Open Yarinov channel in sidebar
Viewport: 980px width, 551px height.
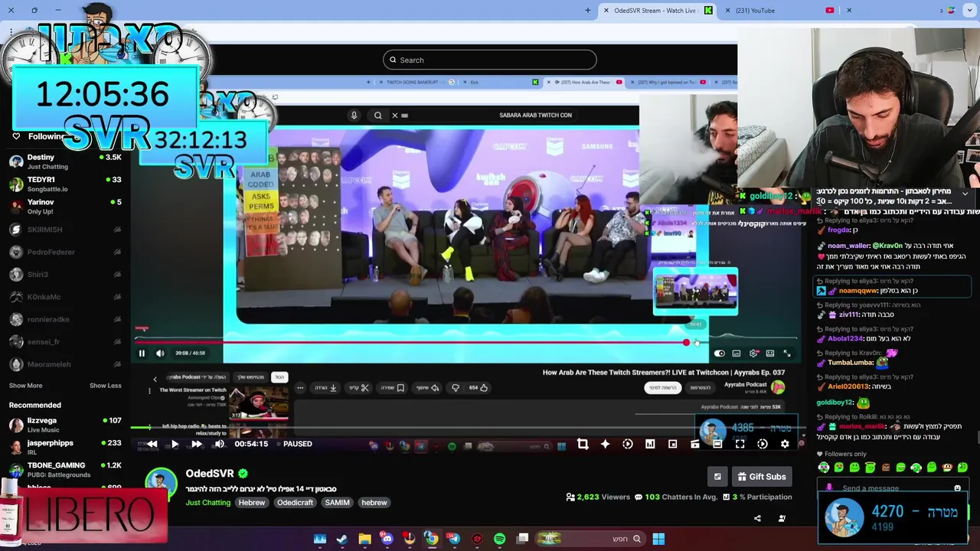[x=65, y=207]
